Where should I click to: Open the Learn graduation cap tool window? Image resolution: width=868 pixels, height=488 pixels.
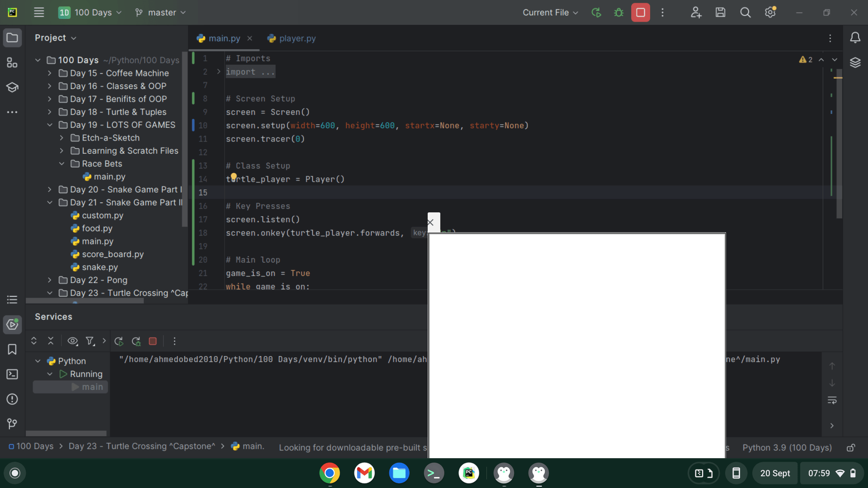click(x=12, y=87)
